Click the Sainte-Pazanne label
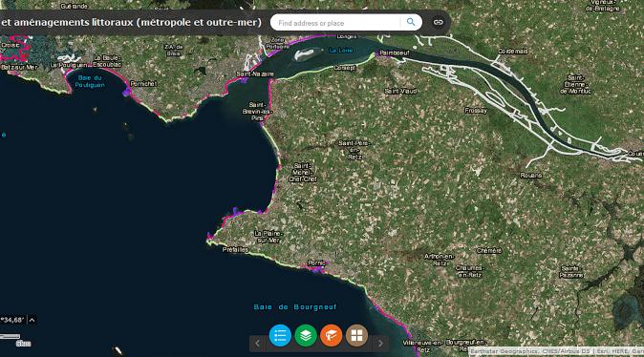Screen dimensions: 644x357 click(x=571, y=272)
